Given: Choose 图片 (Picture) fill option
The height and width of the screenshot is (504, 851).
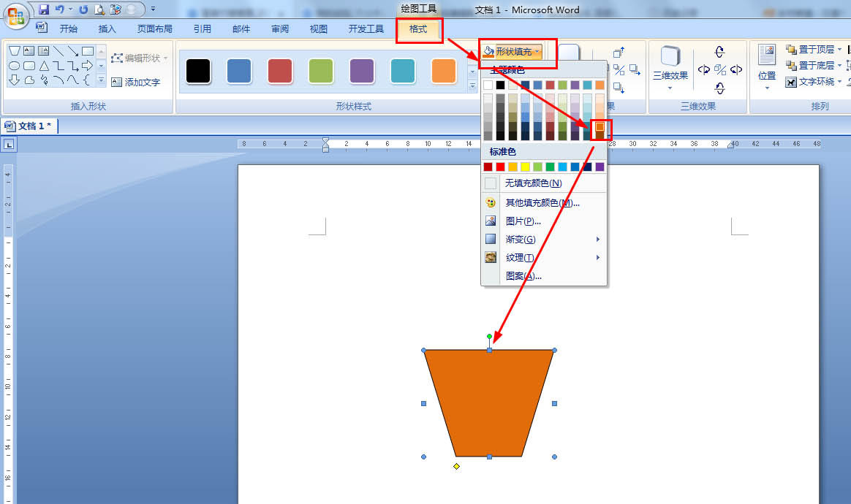Looking at the screenshot, I should tap(545, 221).
